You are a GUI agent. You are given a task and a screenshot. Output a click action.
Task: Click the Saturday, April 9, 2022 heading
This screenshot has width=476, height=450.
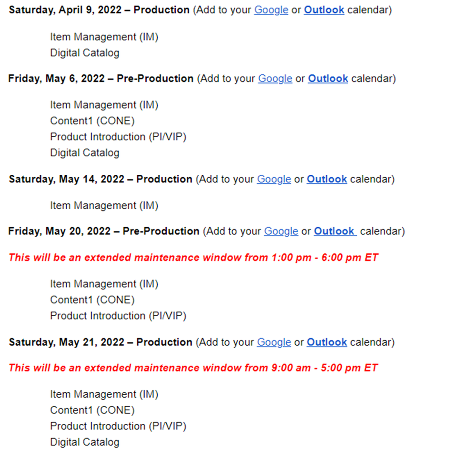tap(99, 10)
